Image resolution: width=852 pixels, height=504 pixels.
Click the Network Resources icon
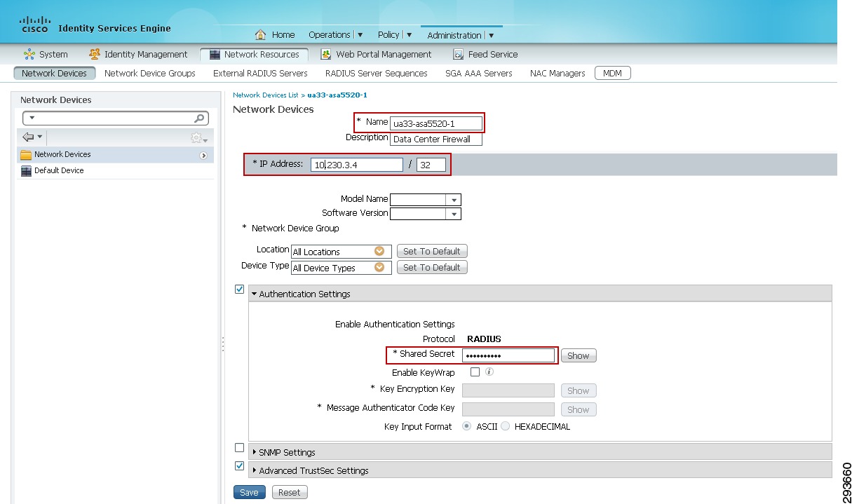coord(214,54)
